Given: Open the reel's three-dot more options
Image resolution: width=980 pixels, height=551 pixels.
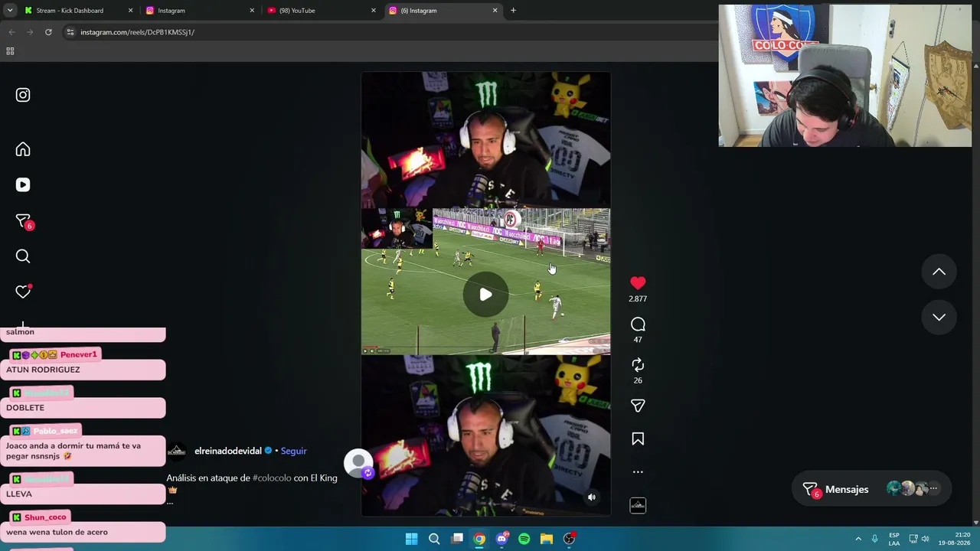Looking at the screenshot, I should coord(638,472).
